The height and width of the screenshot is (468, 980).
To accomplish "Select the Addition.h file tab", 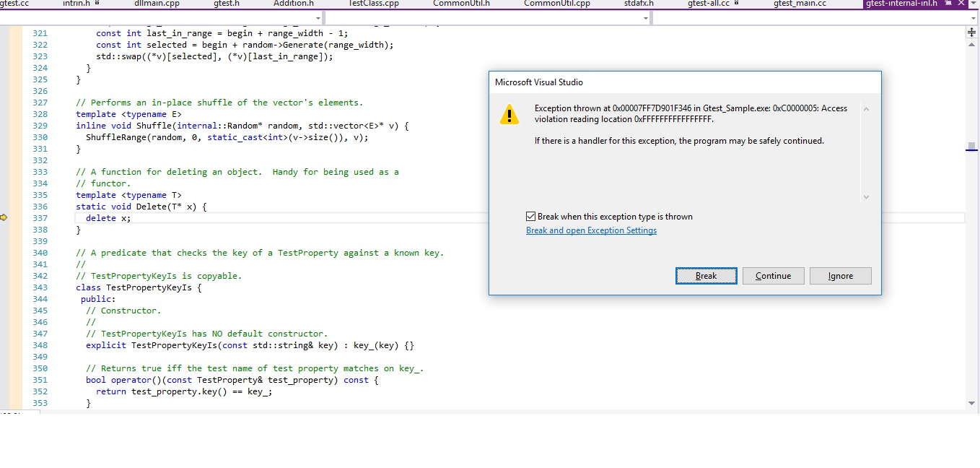I will pos(293,4).
